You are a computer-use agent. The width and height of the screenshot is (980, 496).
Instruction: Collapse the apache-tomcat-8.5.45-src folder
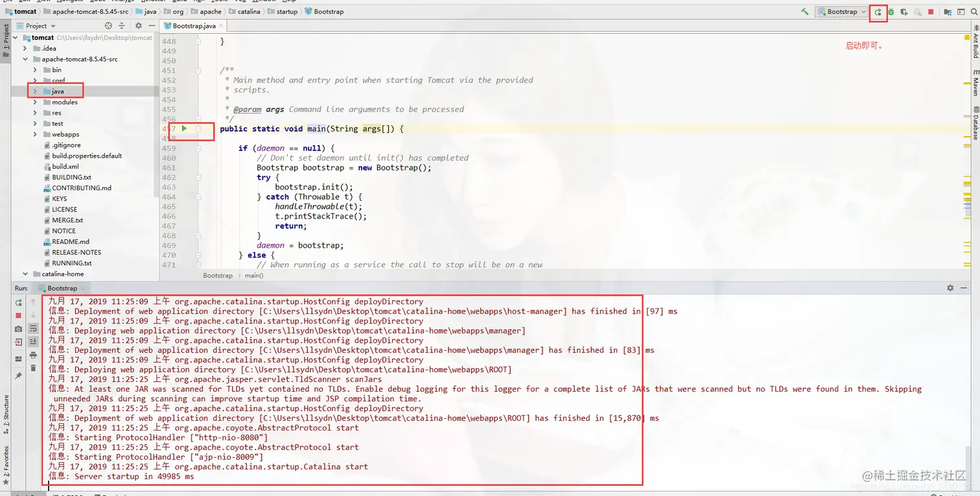[25, 59]
